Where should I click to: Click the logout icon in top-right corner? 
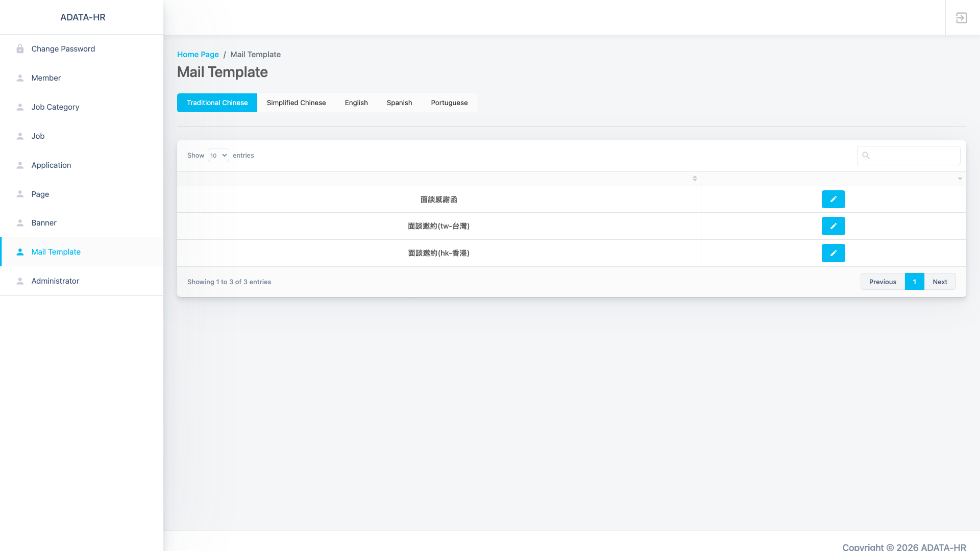point(961,18)
